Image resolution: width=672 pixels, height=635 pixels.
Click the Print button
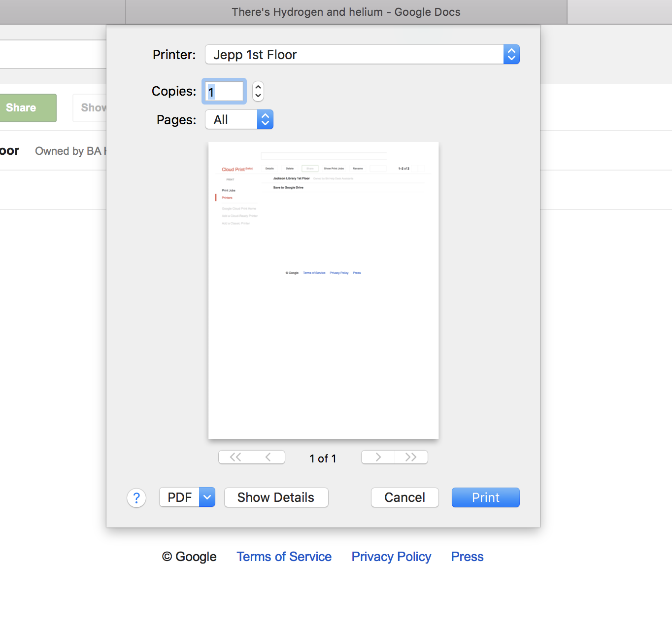[485, 497]
